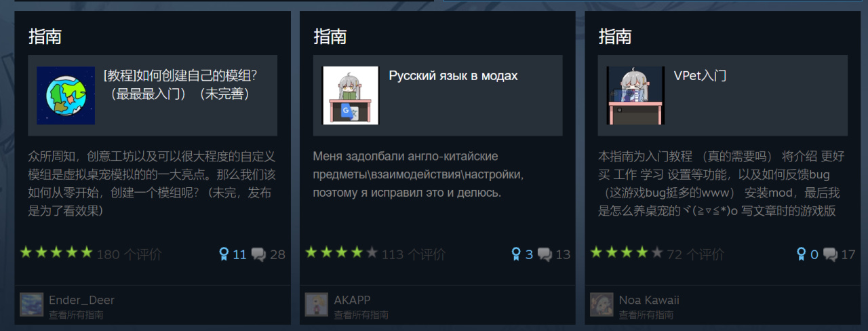
Task: Click the award ribbon icon showing 0
Action: point(801,254)
